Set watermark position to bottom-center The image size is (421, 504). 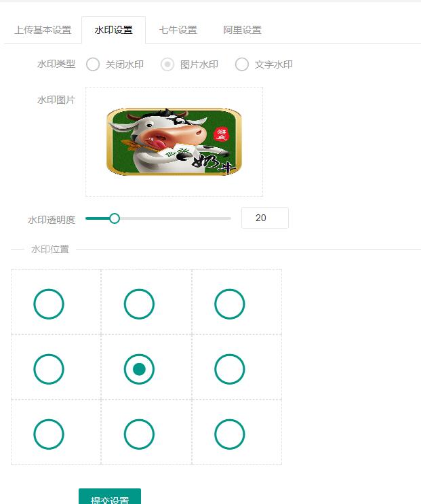(x=139, y=434)
